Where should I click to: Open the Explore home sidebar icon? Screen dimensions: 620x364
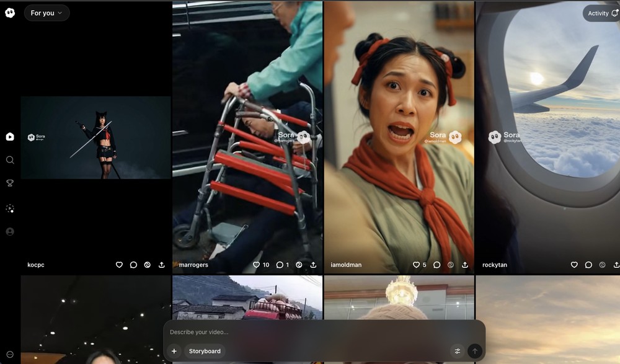pos(10,136)
